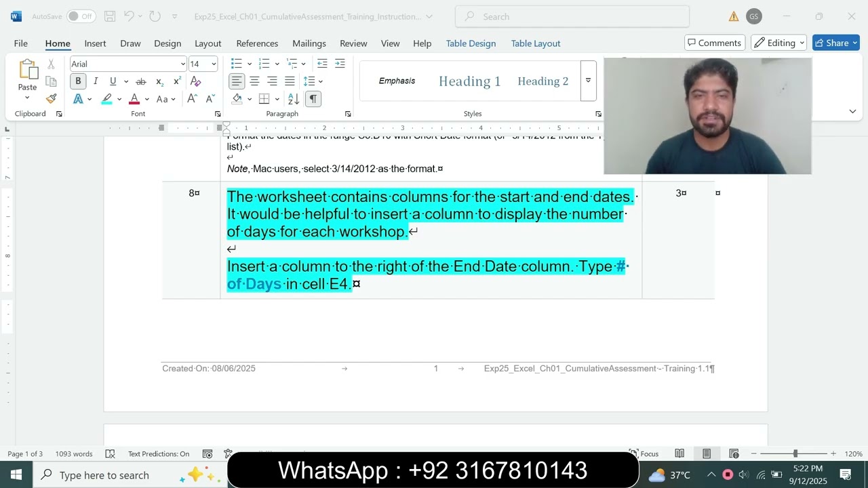This screenshot has width=868, height=488.
Task: Open the line spacing dropdown
Action: pyautogui.click(x=320, y=81)
